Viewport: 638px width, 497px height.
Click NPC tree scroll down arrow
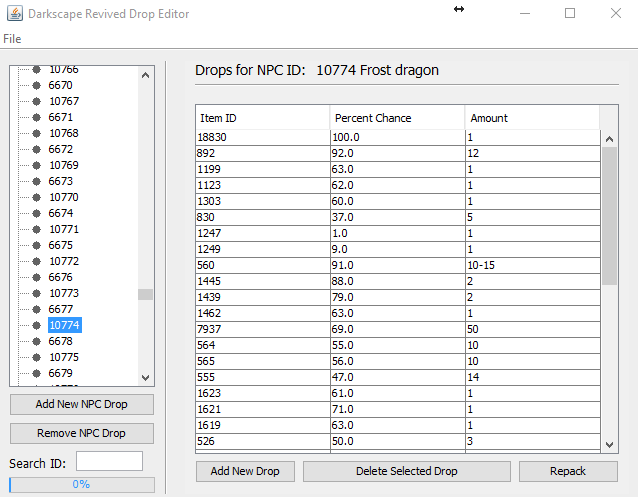[x=145, y=377]
